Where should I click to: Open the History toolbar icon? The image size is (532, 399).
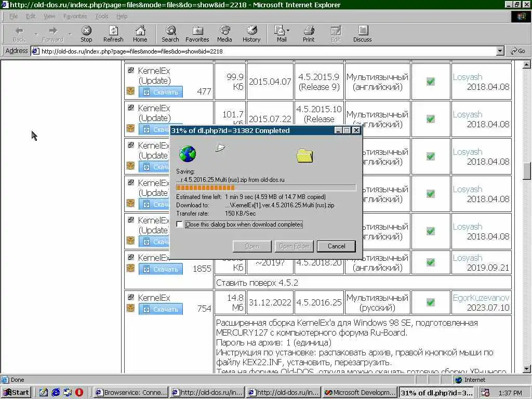pos(251,34)
